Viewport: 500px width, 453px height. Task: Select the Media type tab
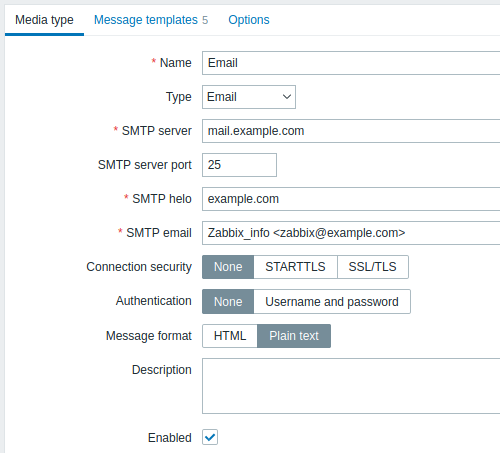(44, 20)
